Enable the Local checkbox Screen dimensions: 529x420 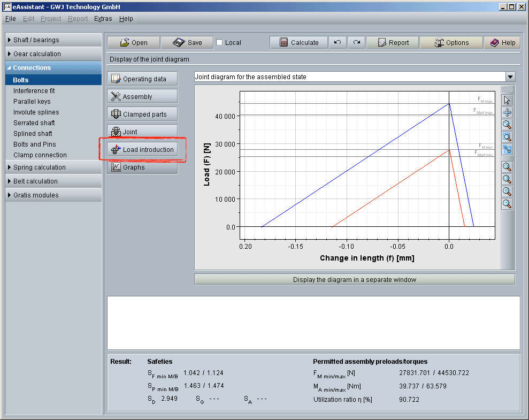pos(220,43)
